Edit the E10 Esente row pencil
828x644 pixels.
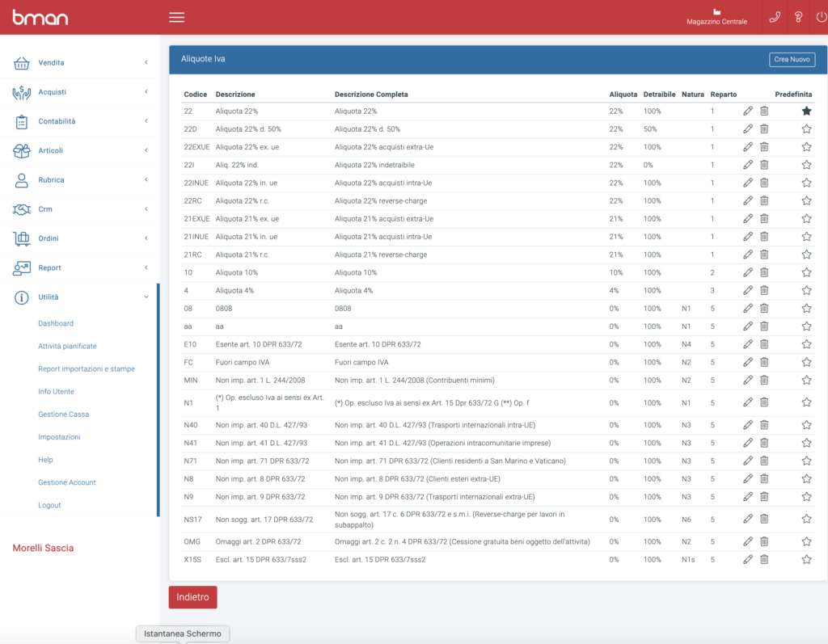click(748, 344)
